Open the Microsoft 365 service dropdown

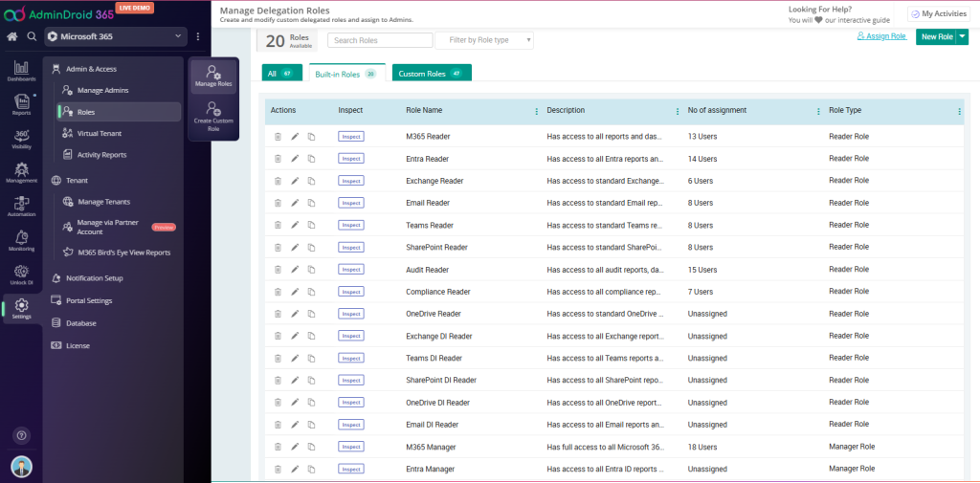116,37
